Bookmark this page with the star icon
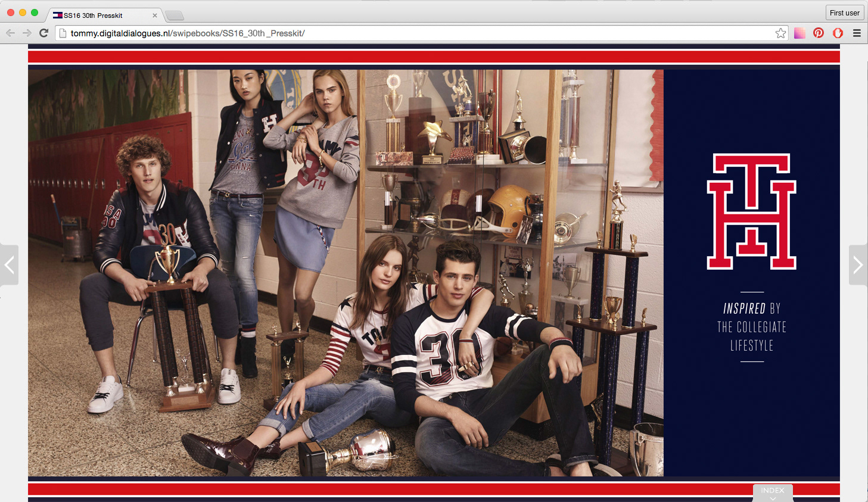 pos(780,33)
